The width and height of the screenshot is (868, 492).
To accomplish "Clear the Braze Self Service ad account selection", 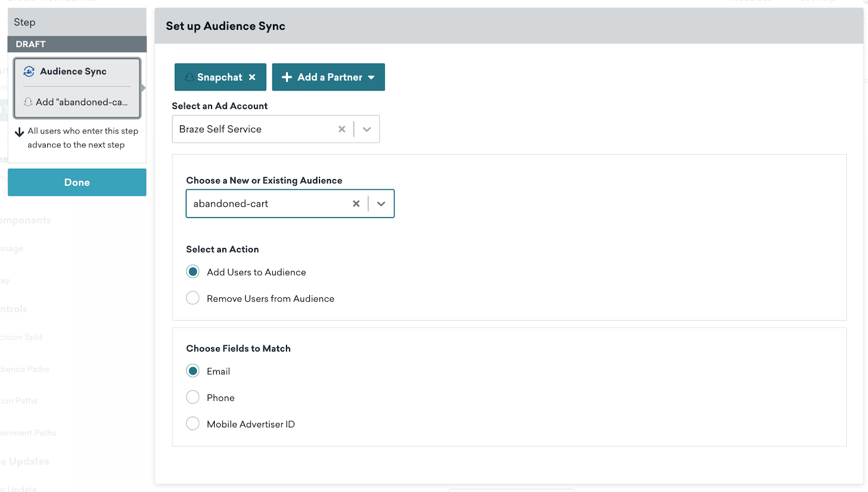I will (342, 129).
